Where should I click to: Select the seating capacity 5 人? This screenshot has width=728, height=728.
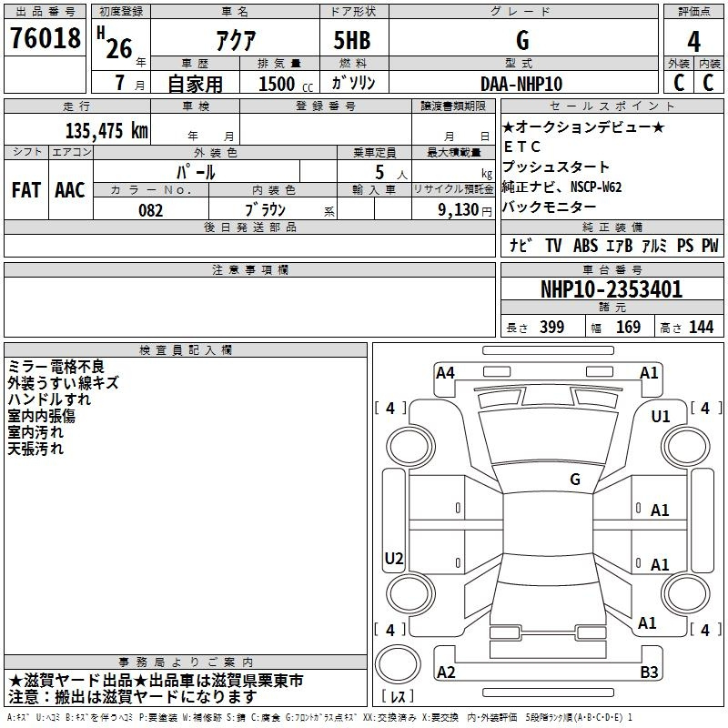click(390, 173)
